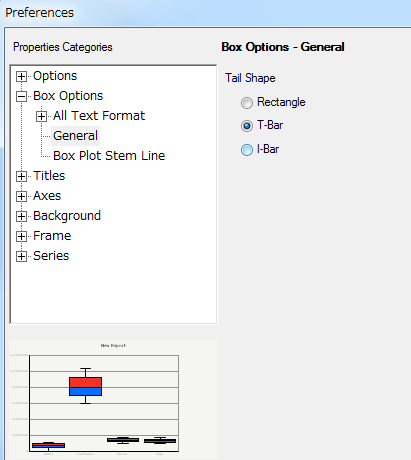Select the Box Plot Stem Line item
Screen dimensions: 411x460
coord(109,156)
